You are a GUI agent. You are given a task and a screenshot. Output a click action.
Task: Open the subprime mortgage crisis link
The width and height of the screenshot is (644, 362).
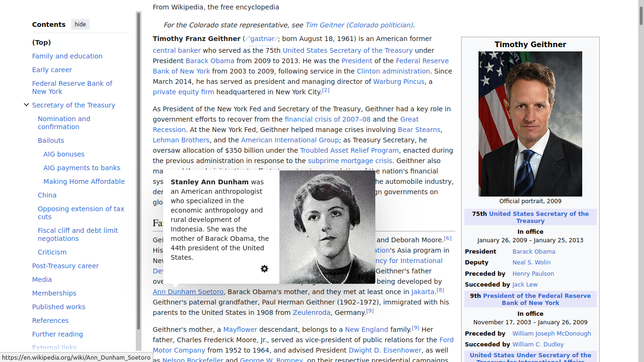pos(350,161)
